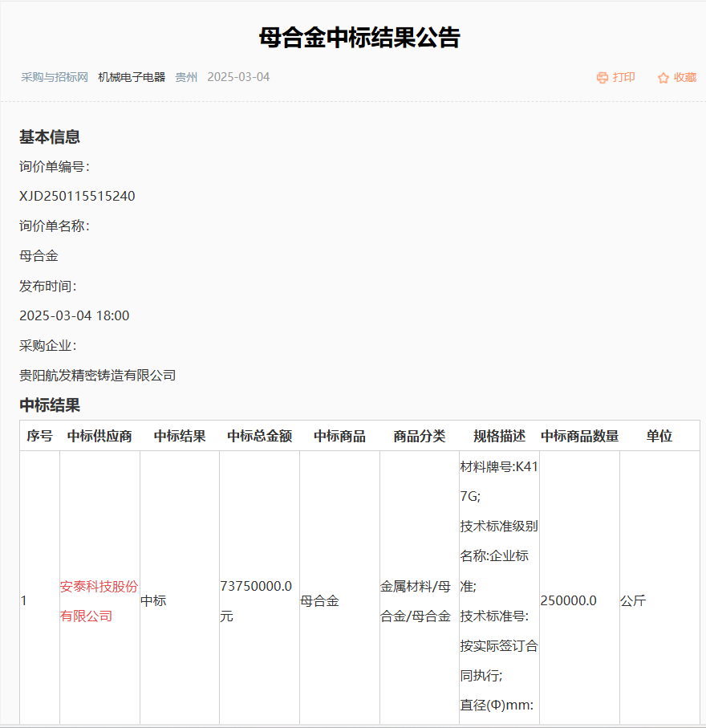Click the 中标商品数量 column header
Screen dimensions: 706x728
580,436
